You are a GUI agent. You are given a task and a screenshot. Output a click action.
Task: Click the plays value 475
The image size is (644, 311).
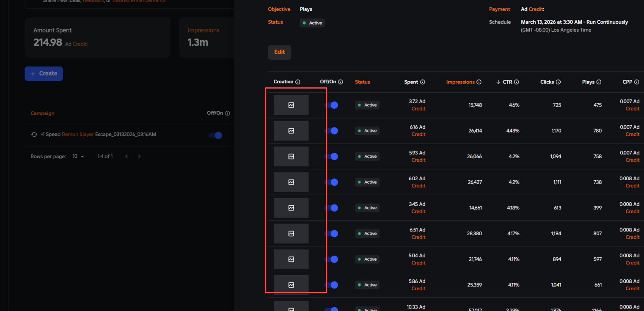click(597, 105)
